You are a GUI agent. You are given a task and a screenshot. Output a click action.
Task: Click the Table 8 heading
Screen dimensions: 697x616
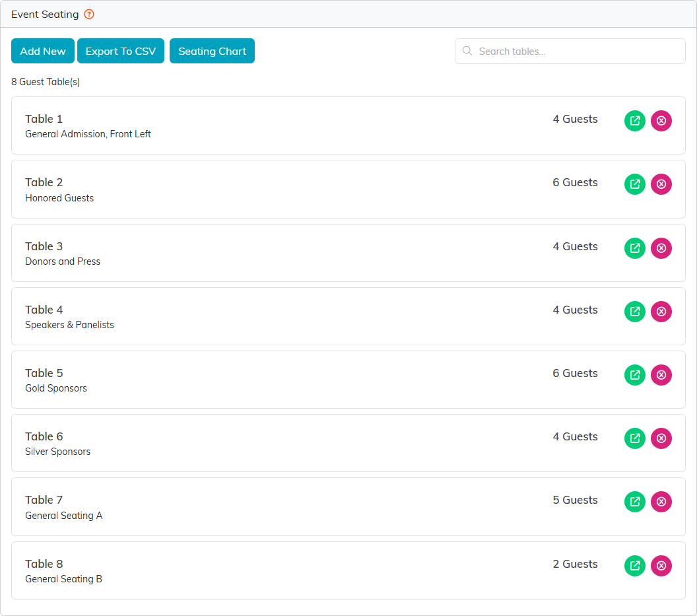[x=44, y=564]
